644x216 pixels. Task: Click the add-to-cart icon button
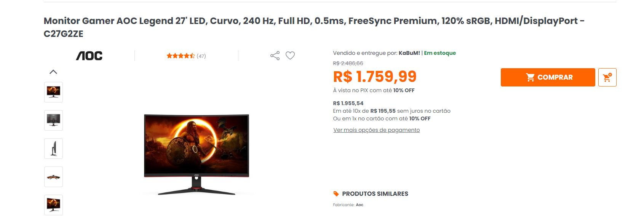(607, 77)
